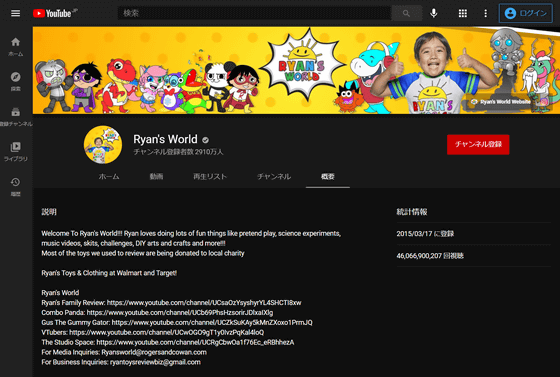The width and height of the screenshot is (560, 377).
Task: Focus the 検索 search field
Action: pos(254,13)
